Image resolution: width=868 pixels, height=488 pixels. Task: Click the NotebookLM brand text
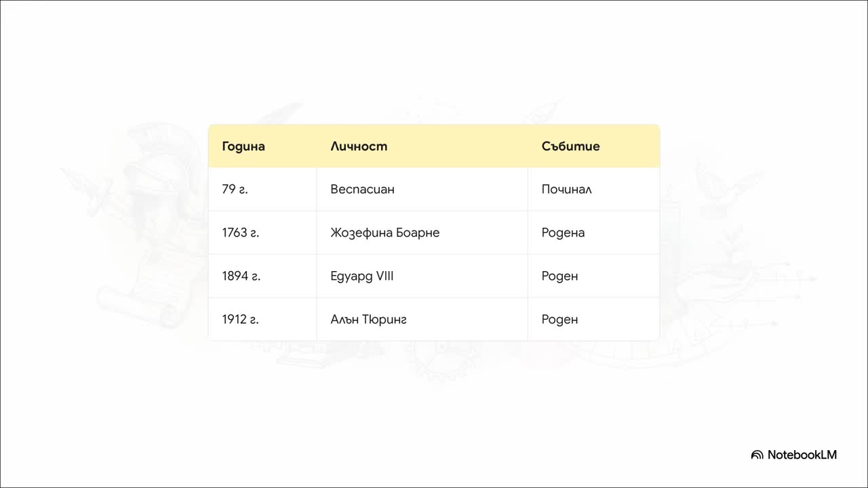click(x=802, y=455)
